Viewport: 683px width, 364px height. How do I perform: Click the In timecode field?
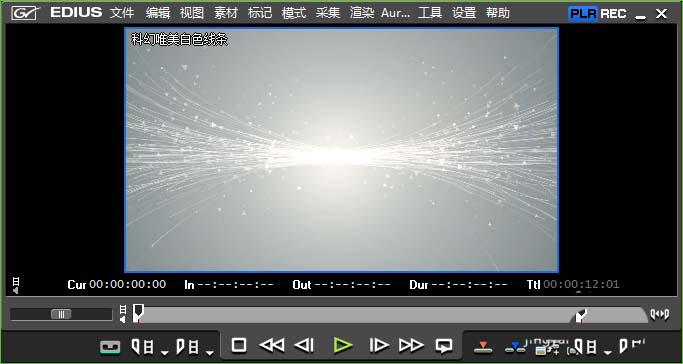coord(236,285)
